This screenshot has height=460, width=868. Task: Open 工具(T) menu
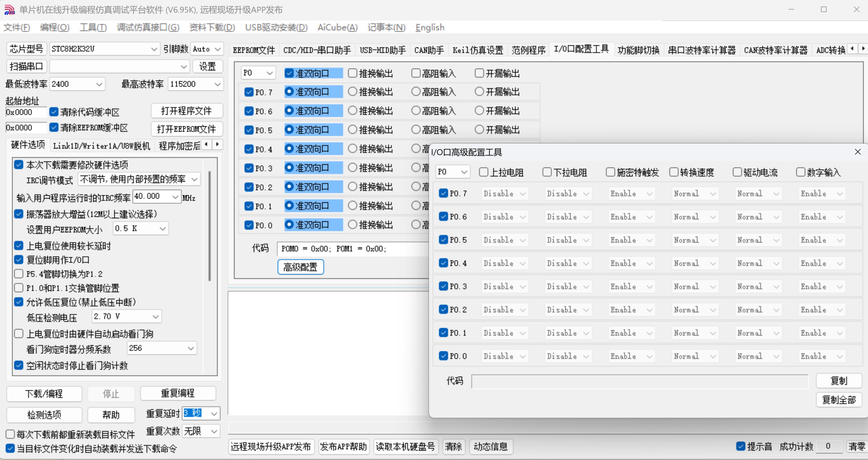pyautogui.click(x=93, y=27)
